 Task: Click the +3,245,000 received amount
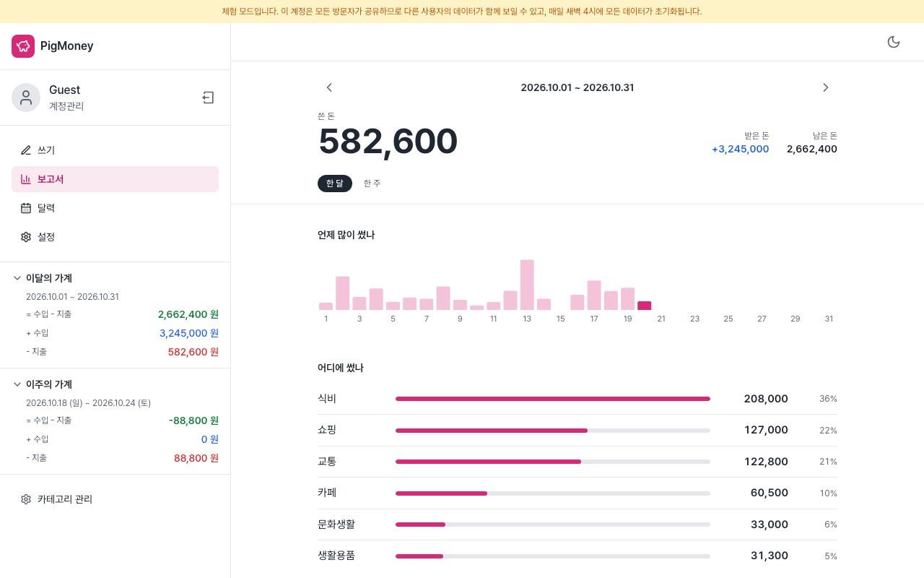(x=740, y=149)
